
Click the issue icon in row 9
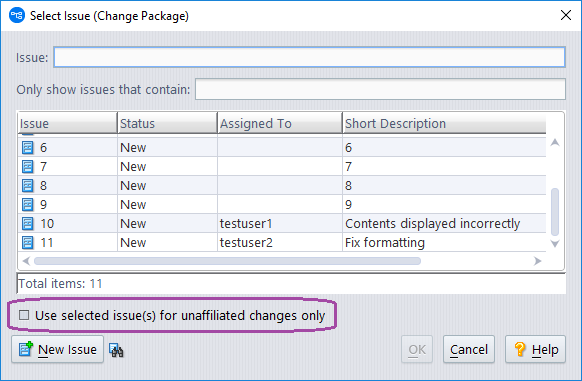(x=27, y=204)
